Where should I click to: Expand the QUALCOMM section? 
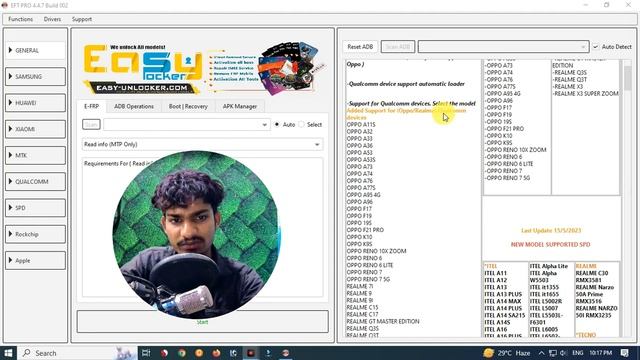[35, 182]
